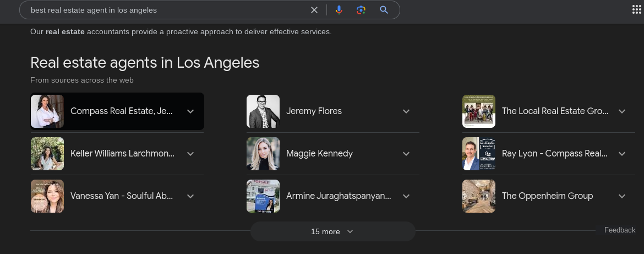Image resolution: width=644 pixels, height=254 pixels.
Task: Expand Vanessa Yan listing chevron
Action: point(190,196)
